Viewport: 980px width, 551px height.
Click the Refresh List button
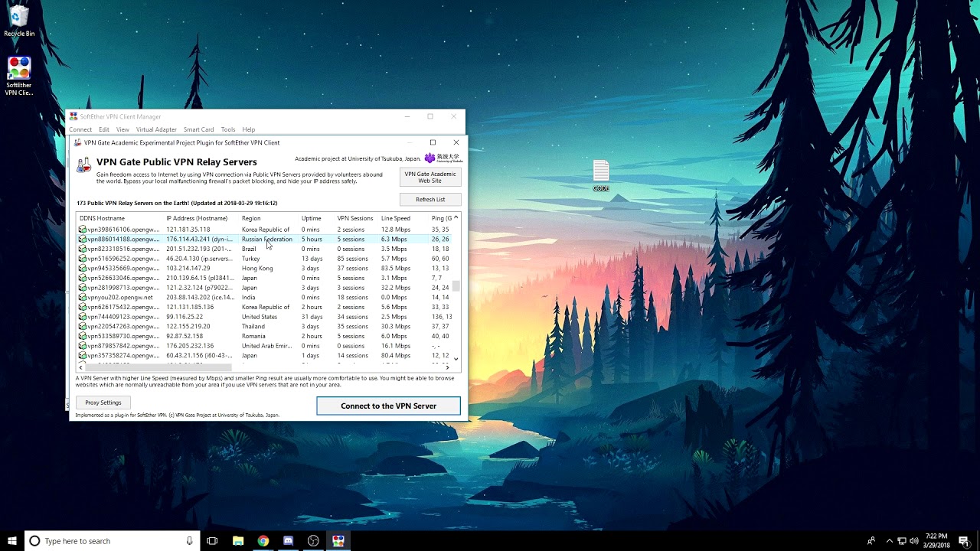[430, 199]
